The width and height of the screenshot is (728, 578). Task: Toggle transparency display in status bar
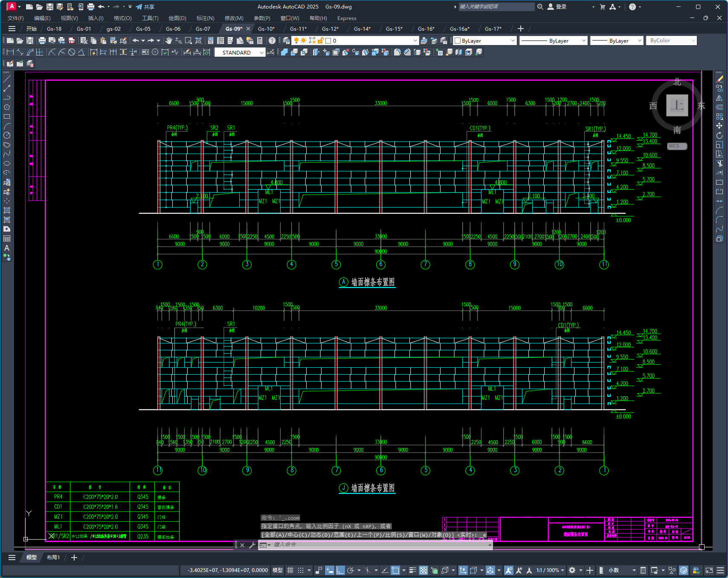(x=423, y=570)
